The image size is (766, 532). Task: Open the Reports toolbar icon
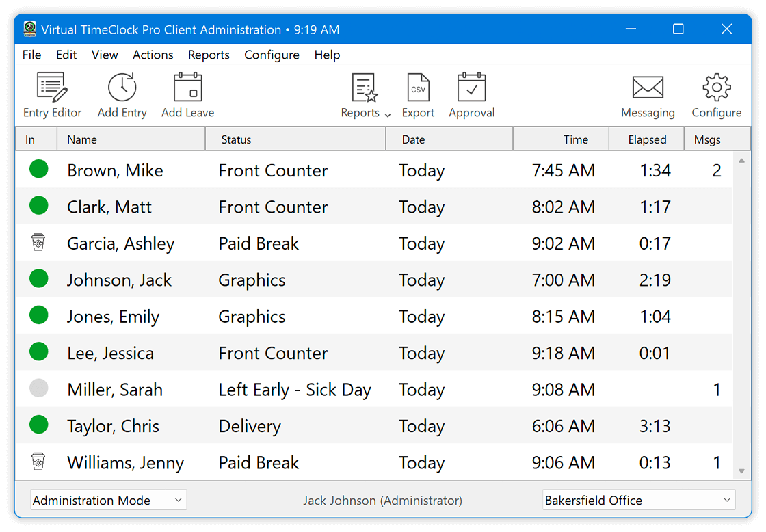(x=365, y=88)
